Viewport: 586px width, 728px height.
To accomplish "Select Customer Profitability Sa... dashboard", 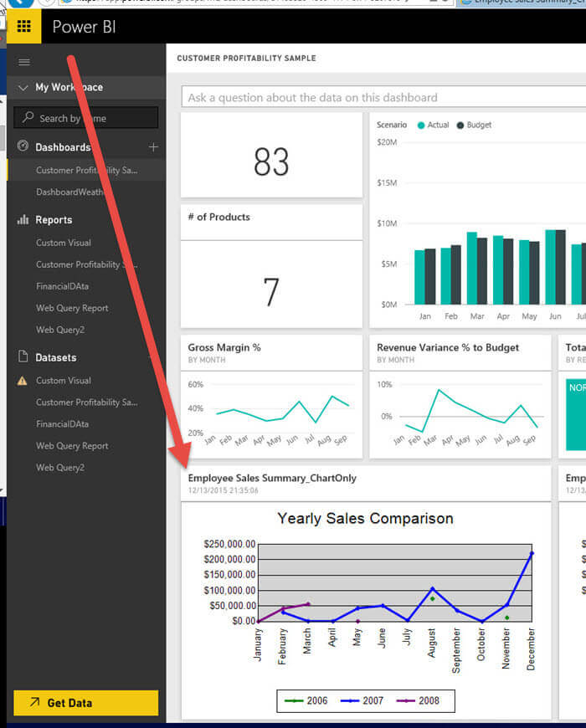I will coord(86,170).
